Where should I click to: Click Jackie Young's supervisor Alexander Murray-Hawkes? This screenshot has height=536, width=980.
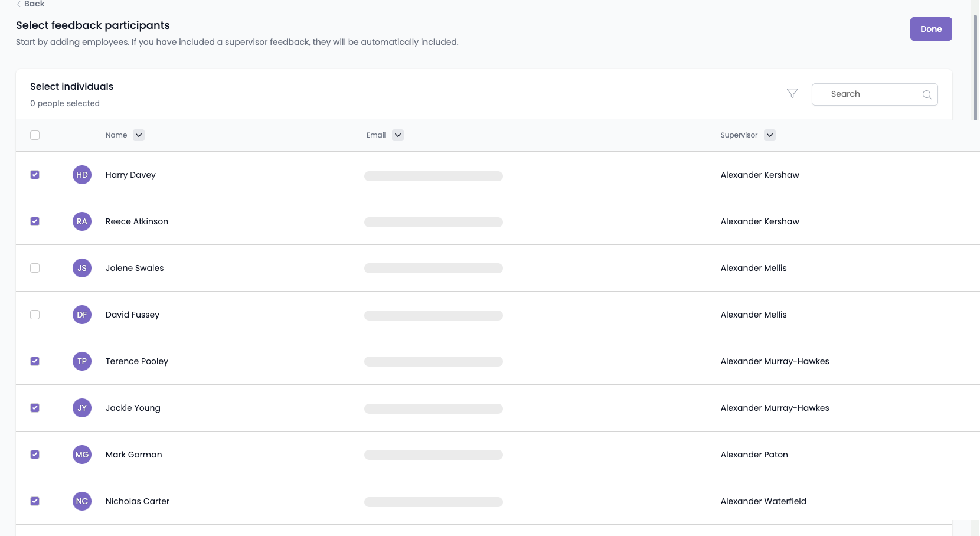coord(775,408)
